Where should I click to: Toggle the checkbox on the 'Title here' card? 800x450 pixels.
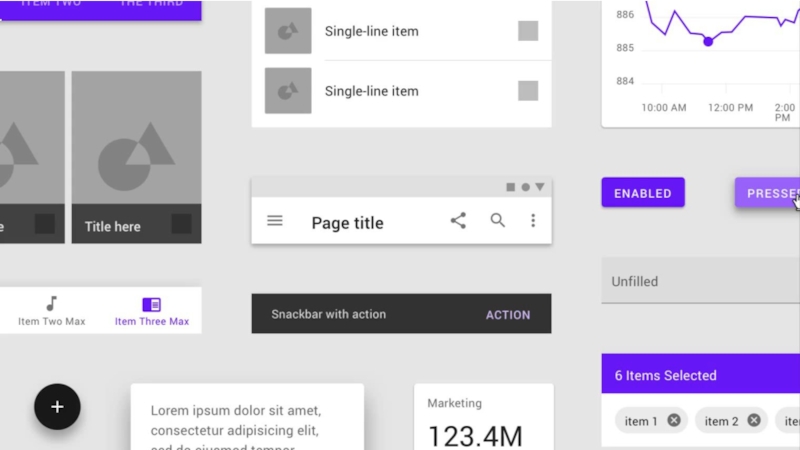coord(181,224)
